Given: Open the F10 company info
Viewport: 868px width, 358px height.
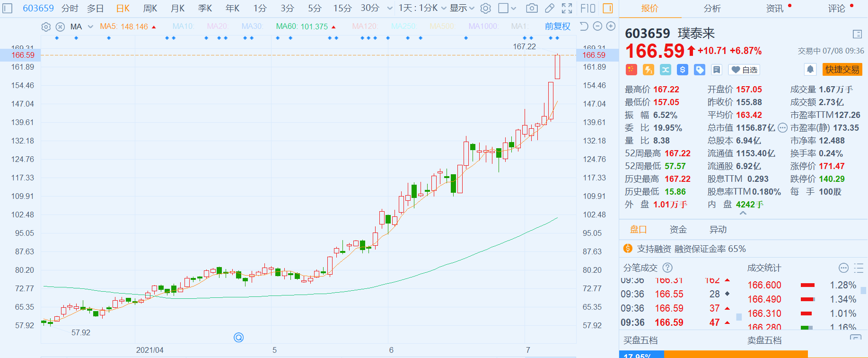Looking at the screenshot, I should pyautogui.click(x=587, y=9).
